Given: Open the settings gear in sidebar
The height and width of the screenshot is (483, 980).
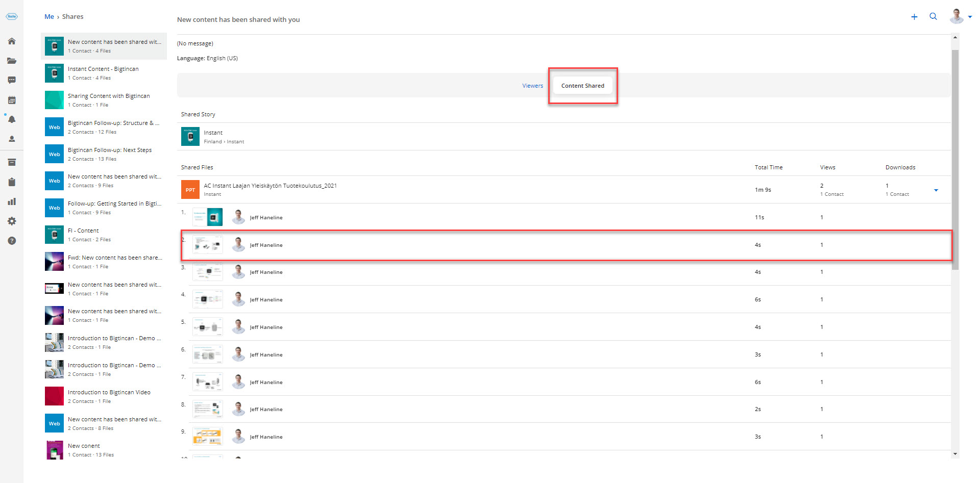Looking at the screenshot, I should coord(12,221).
